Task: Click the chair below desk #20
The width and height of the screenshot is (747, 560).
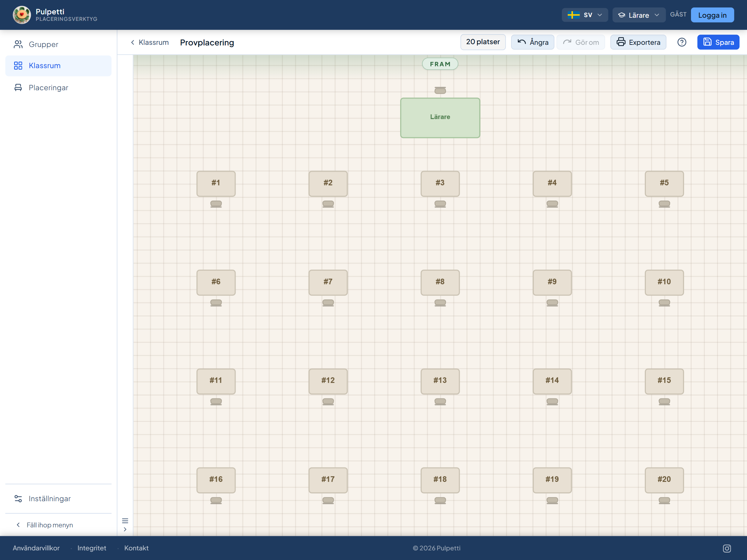Action: [664, 501]
